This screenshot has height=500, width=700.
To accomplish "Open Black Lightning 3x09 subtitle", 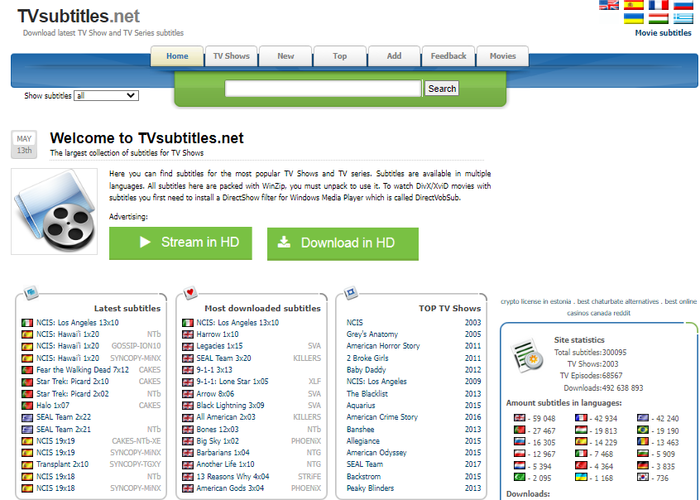I will [230, 405].
